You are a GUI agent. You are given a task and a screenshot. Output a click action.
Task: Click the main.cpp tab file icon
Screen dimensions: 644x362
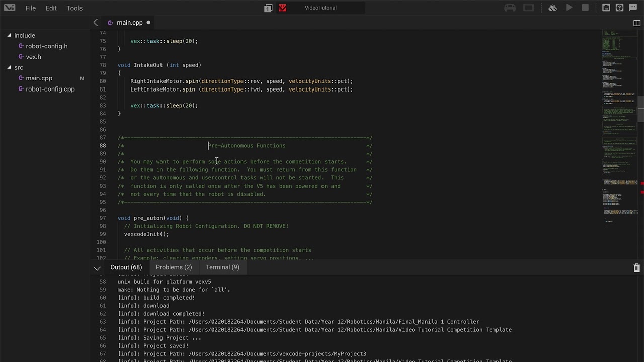click(110, 23)
